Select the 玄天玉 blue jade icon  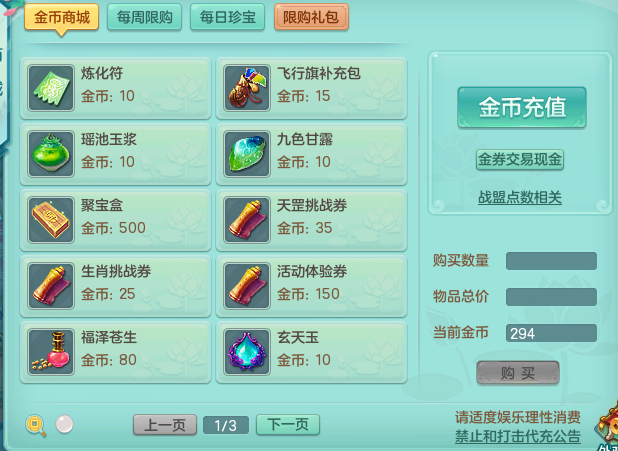click(247, 352)
